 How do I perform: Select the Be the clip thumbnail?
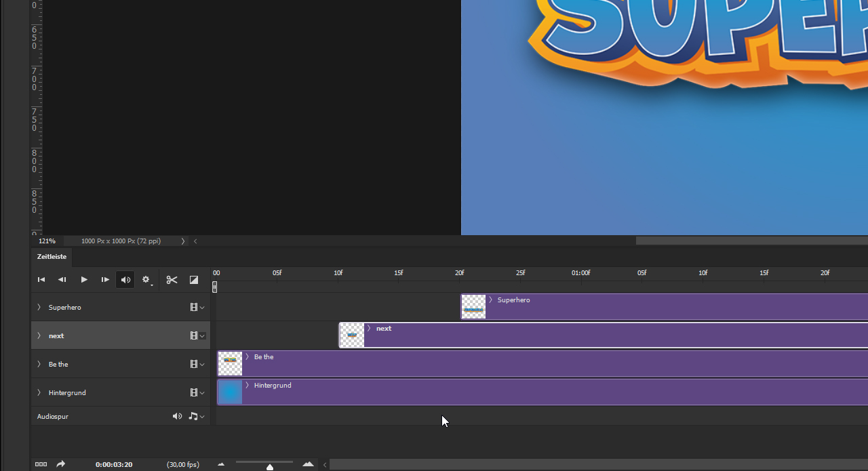tap(230, 364)
